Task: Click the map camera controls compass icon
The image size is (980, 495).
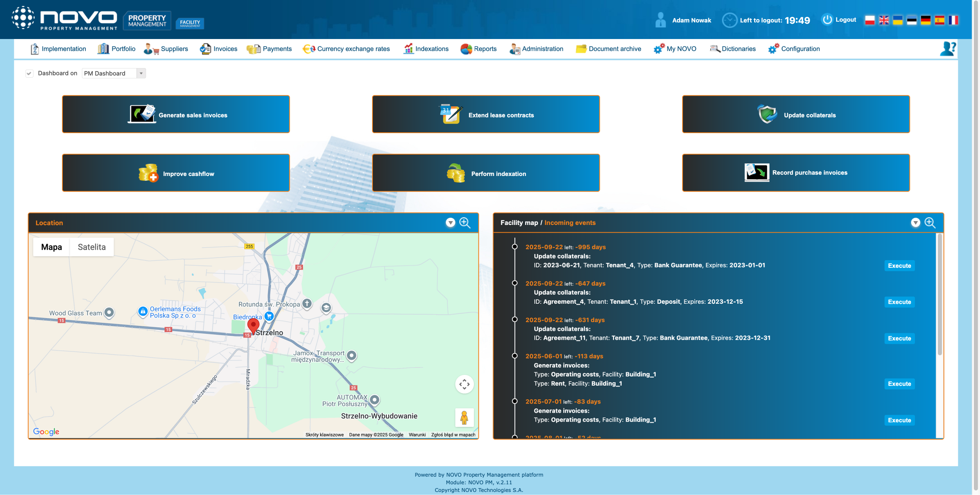Action: [464, 384]
